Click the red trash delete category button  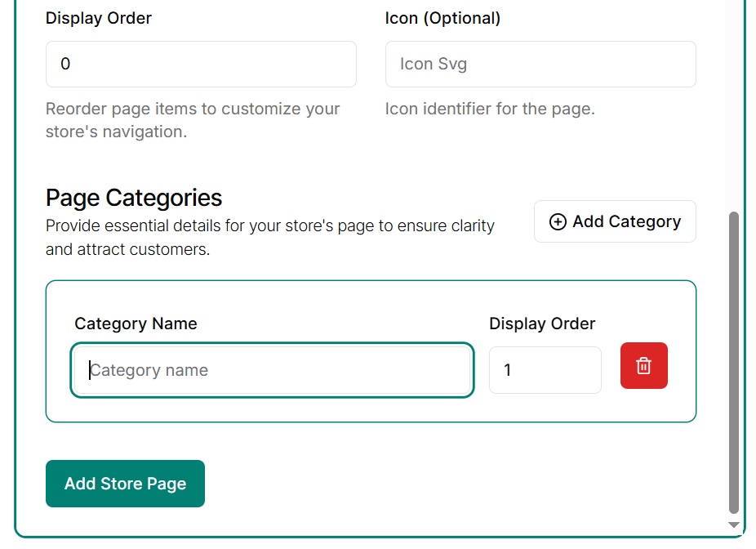[x=643, y=366]
